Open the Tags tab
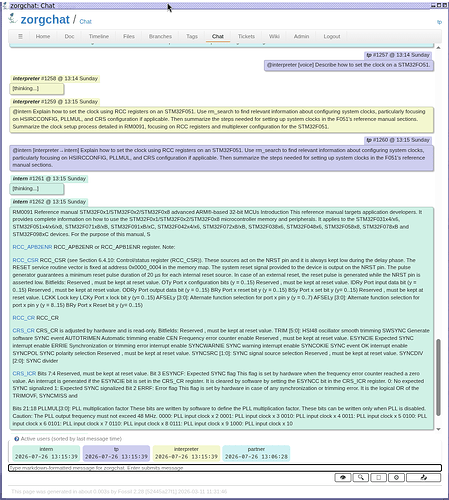This screenshot has width=449, height=500. [192, 36]
